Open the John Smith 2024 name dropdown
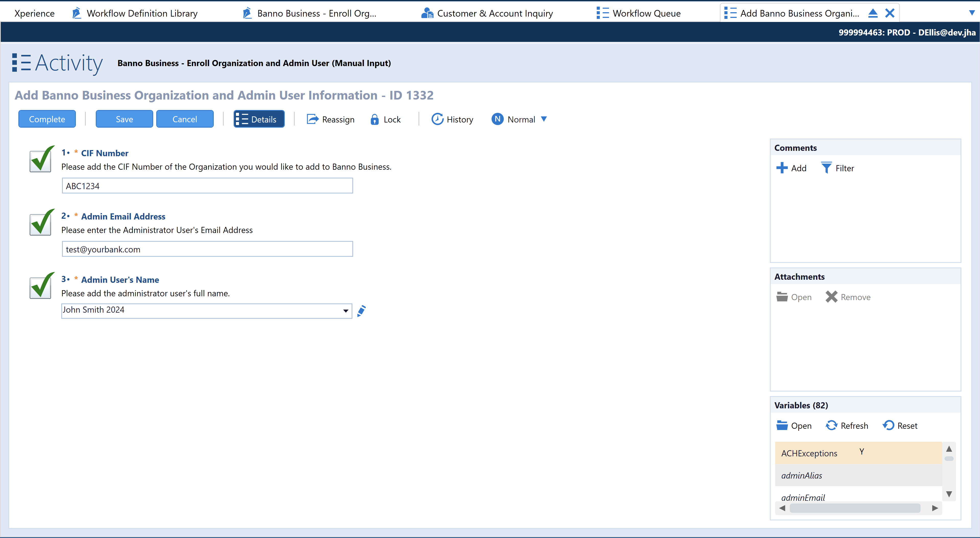Image resolution: width=980 pixels, height=538 pixels. point(345,311)
